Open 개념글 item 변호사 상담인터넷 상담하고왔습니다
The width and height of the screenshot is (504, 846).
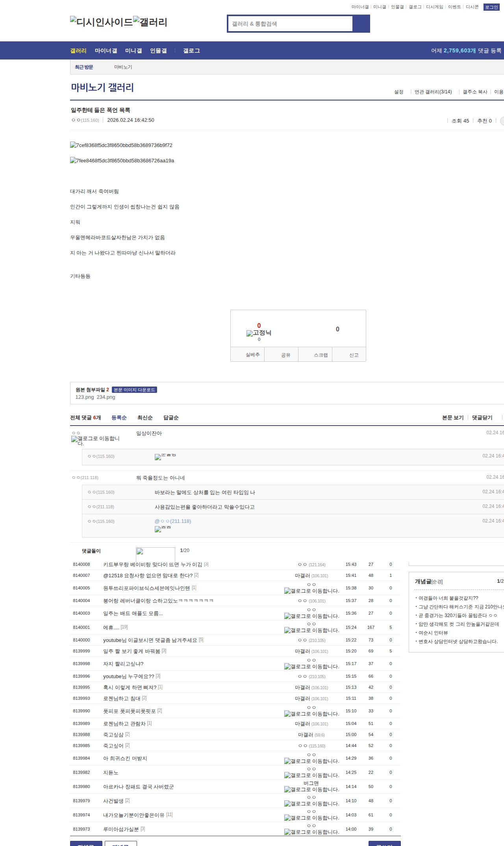click(458, 641)
